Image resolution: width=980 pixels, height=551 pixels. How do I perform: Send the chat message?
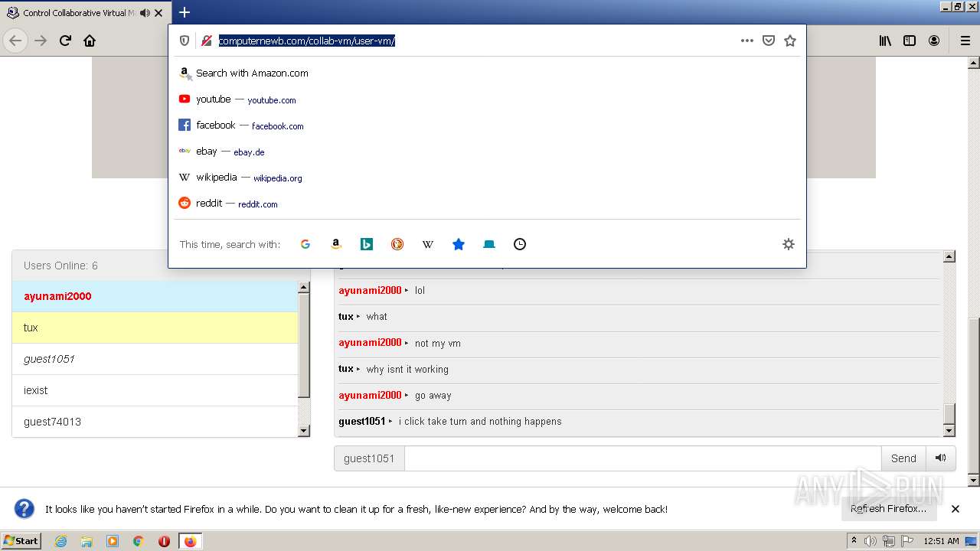point(903,458)
